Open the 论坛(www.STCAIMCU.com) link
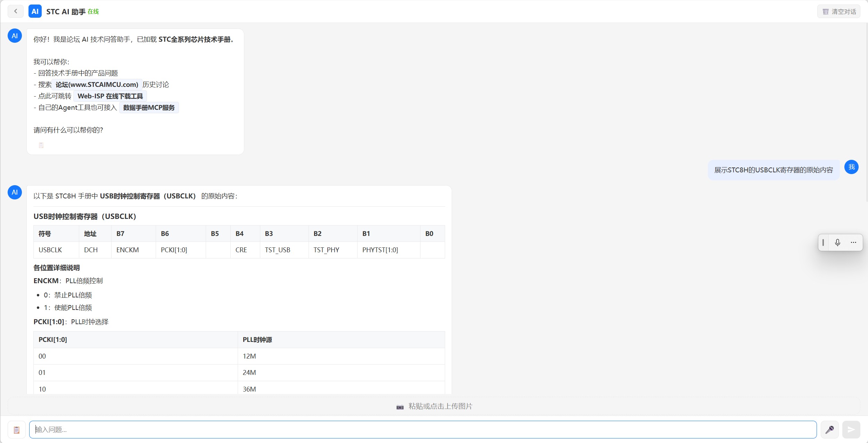 [97, 84]
